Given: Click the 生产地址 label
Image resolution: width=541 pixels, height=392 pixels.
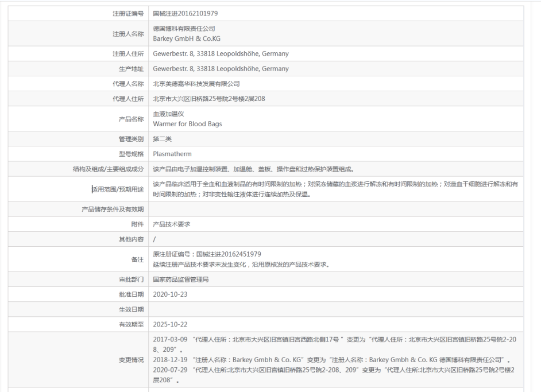Looking at the screenshot, I should point(131,69).
